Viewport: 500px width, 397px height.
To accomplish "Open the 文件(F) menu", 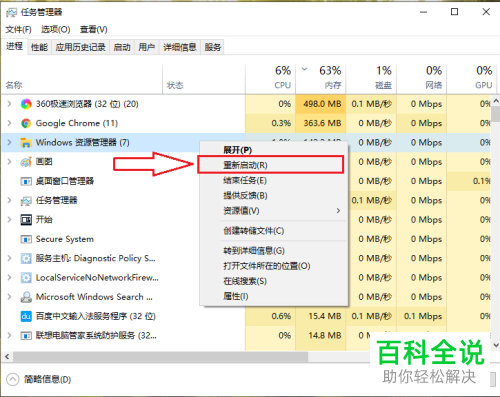I will (x=19, y=30).
